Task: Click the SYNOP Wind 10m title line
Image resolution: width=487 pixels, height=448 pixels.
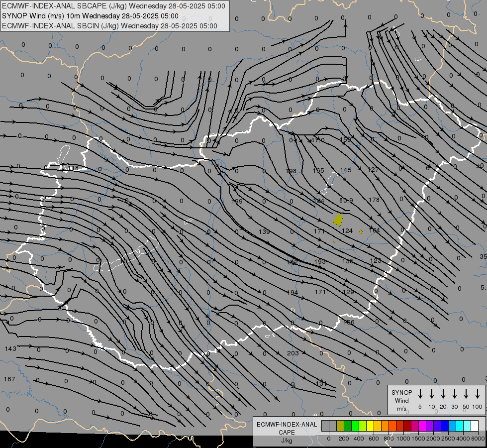Action: pyautogui.click(x=90, y=16)
